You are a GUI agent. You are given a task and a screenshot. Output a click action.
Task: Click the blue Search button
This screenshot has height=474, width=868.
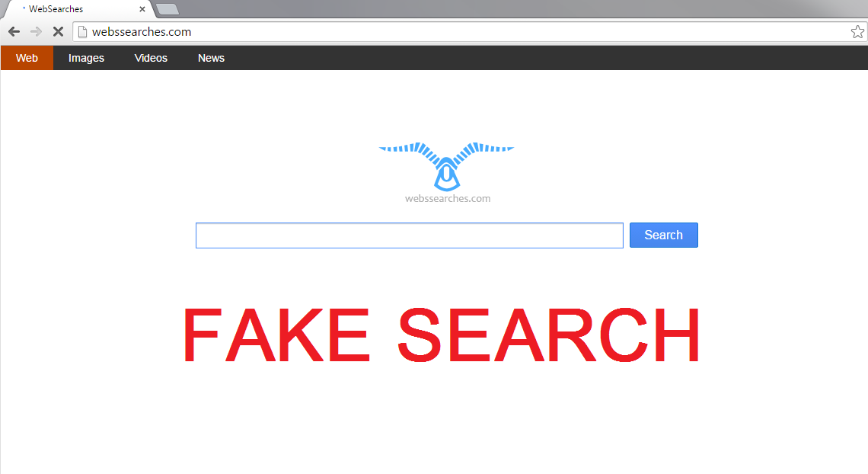click(x=664, y=235)
